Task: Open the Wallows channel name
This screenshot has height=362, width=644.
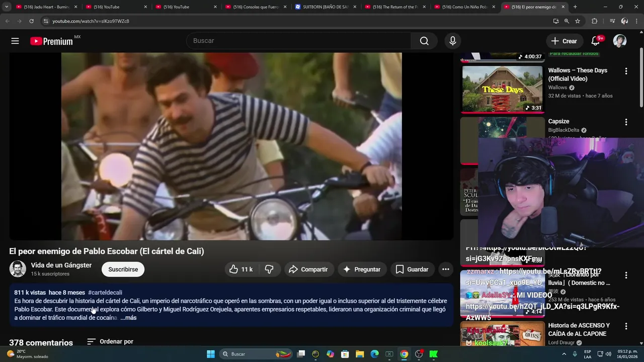Action: [557, 87]
